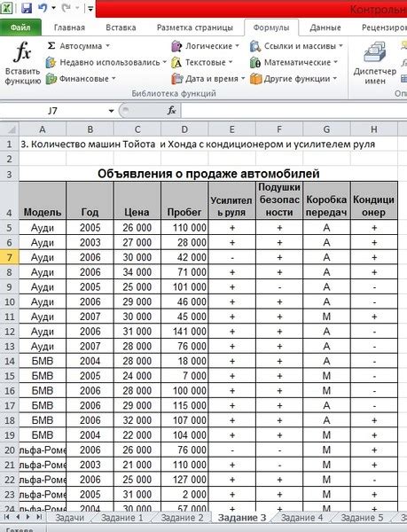
Task: Click the Математические book icon
Action: (x=255, y=62)
